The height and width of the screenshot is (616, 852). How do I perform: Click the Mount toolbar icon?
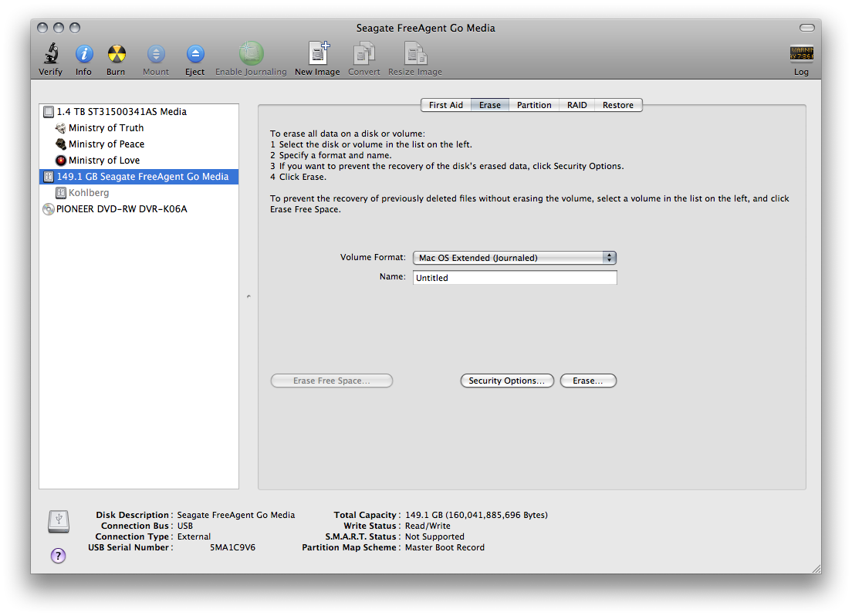[x=156, y=53]
